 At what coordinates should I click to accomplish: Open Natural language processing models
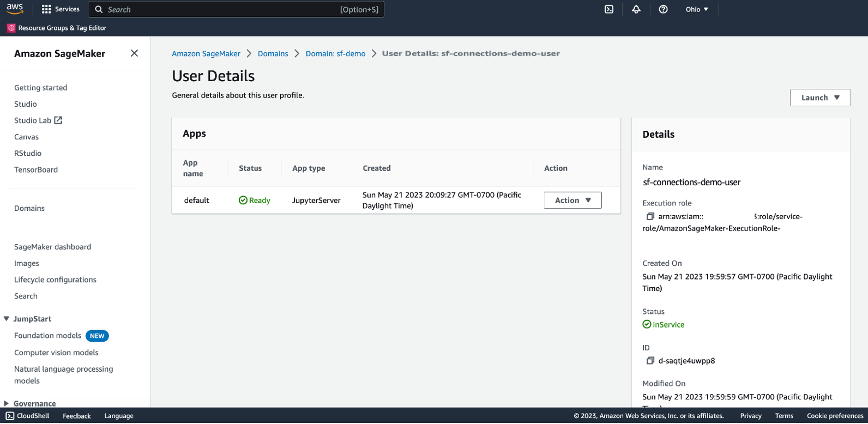(x=64, y=375)
